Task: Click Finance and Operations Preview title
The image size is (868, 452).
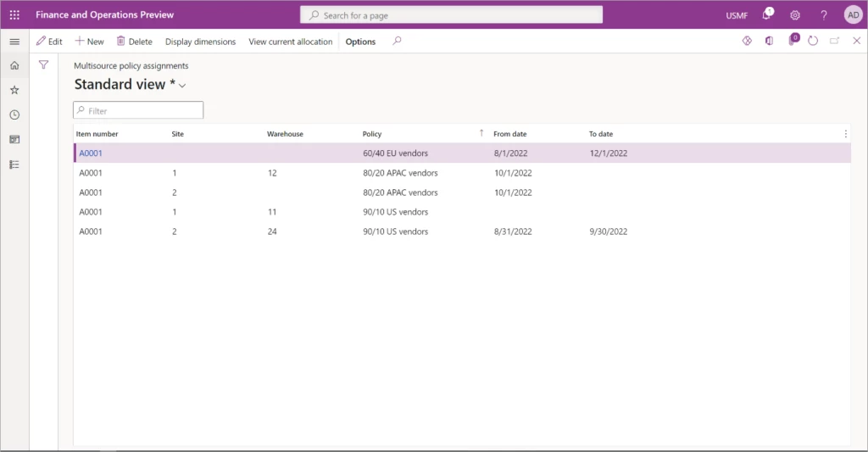Action: click(x=104, y=15)
